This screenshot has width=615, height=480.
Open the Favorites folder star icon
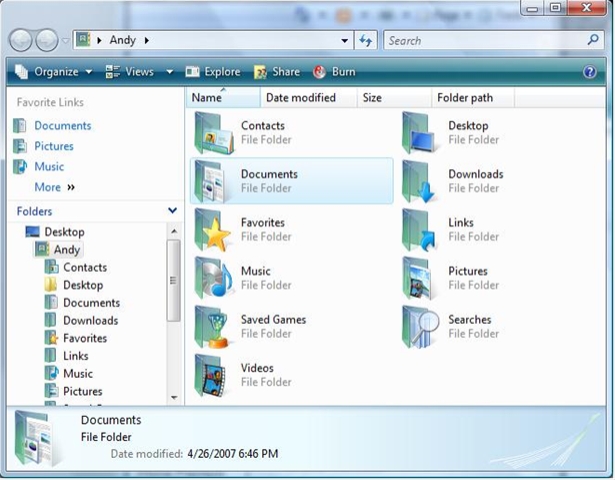pyautogui.click(x=212, y=230)
